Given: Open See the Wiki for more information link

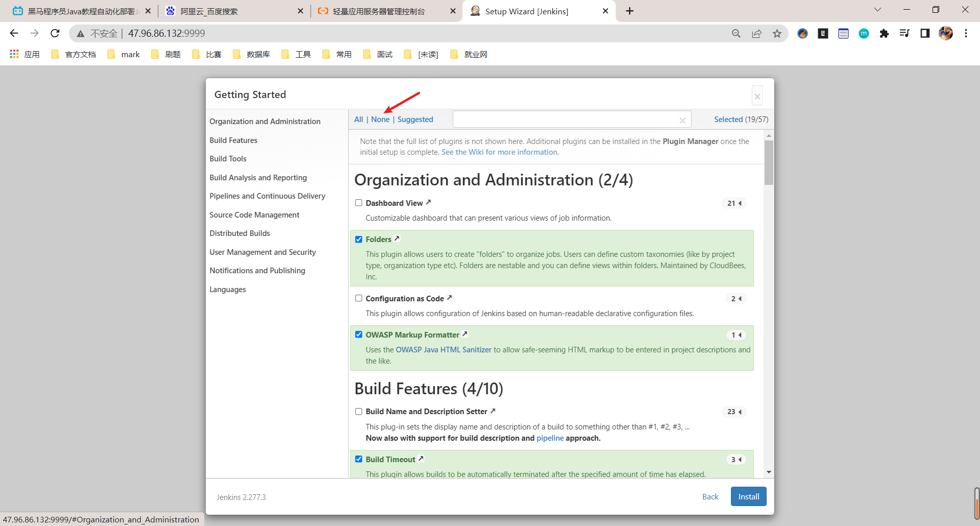Looking at the screenshot, I should point(499,152).
